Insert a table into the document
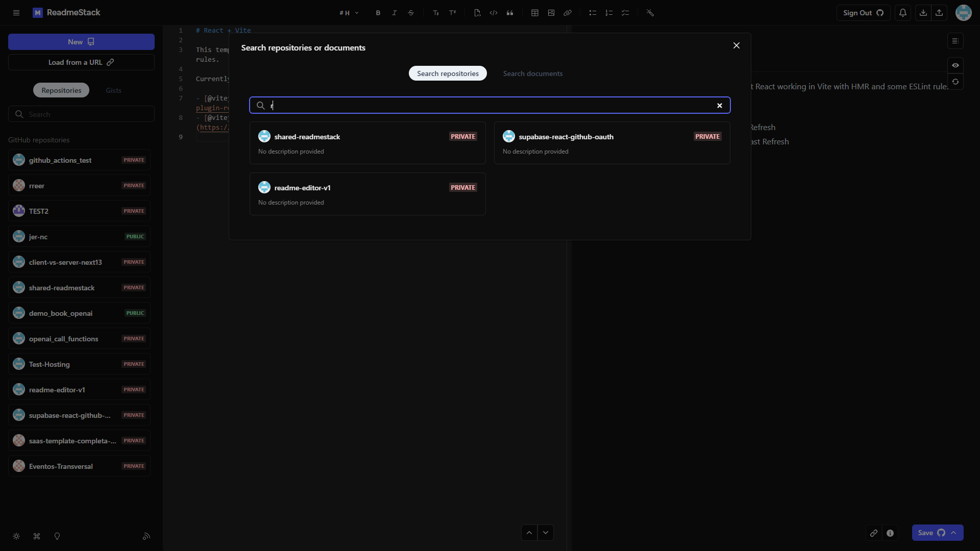 point(534,13)
